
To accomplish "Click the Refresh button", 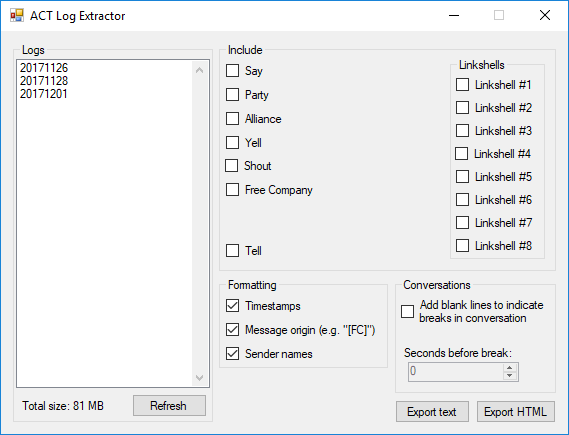I will pos(169,406).
